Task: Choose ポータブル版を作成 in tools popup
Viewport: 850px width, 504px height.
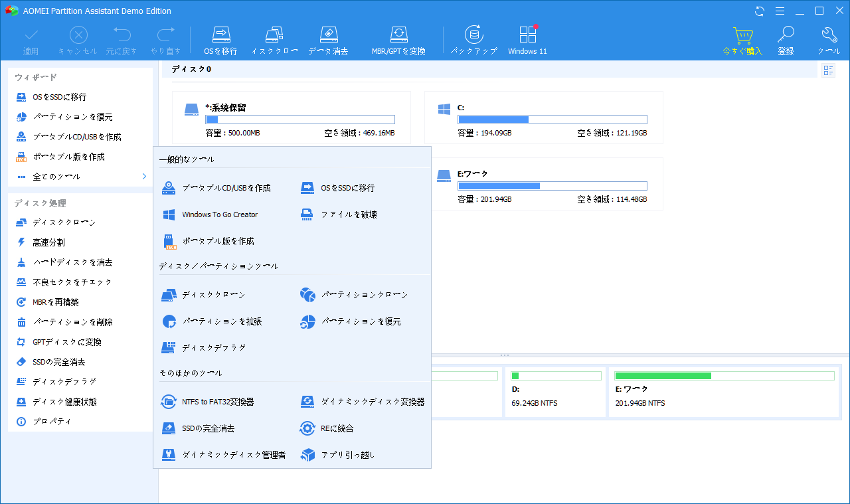Action: pos(209,241)
